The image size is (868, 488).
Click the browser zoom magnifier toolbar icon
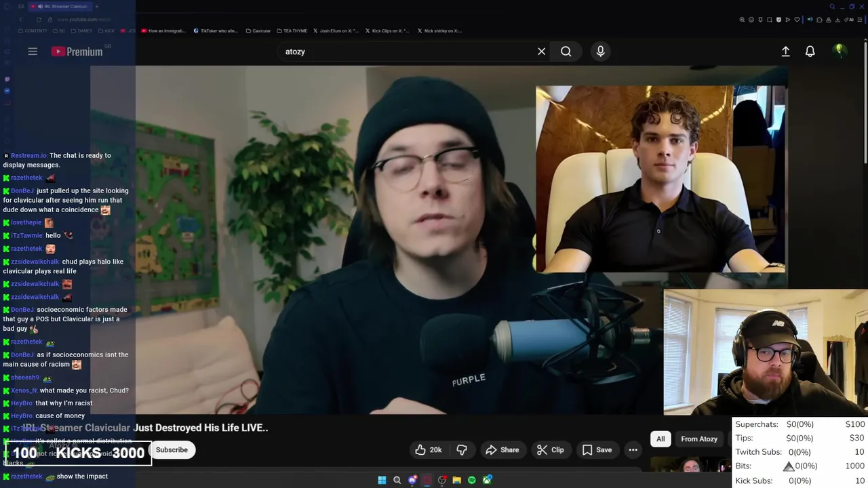[742, 20]
